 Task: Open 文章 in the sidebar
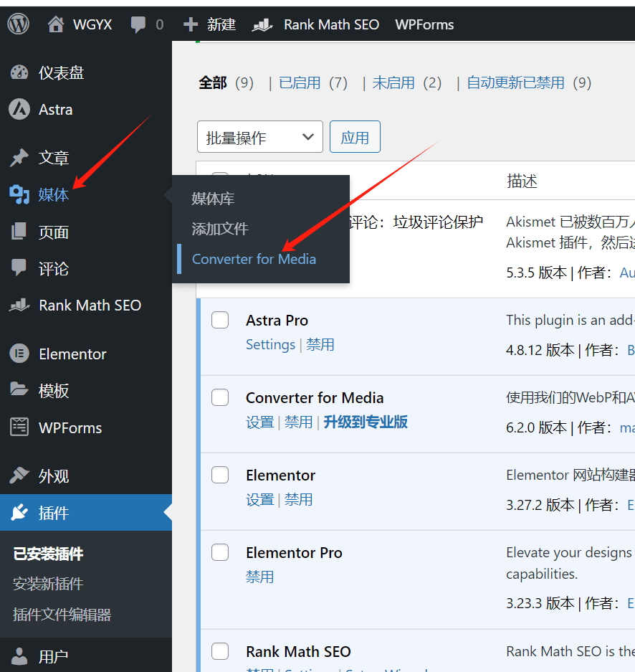tap(54, 158)
